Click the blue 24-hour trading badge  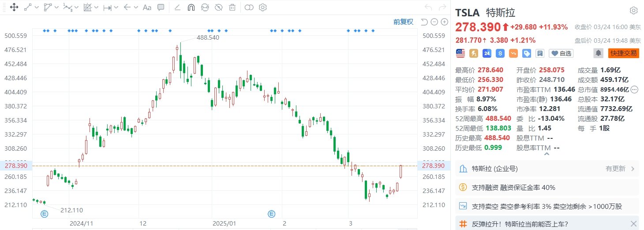(487, 53)
